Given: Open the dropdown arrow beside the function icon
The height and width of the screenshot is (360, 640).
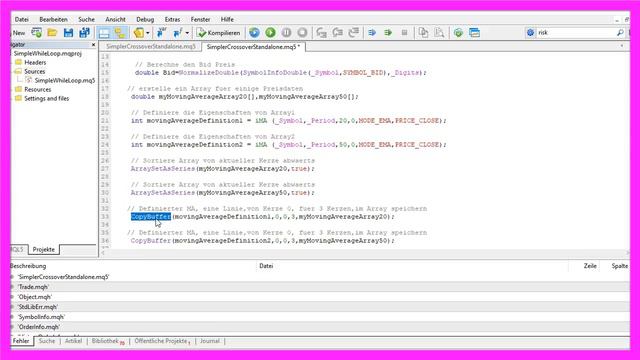Looking at the screenshot, I should tap(187, 33).
